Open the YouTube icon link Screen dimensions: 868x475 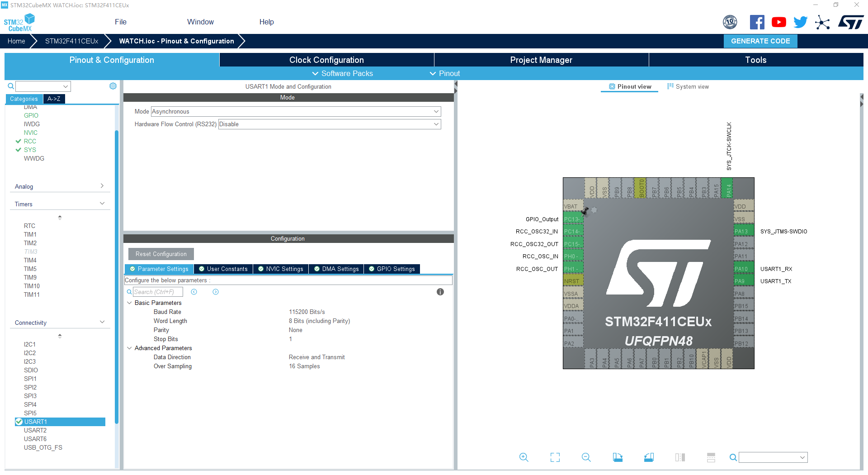tap(778, 22)
